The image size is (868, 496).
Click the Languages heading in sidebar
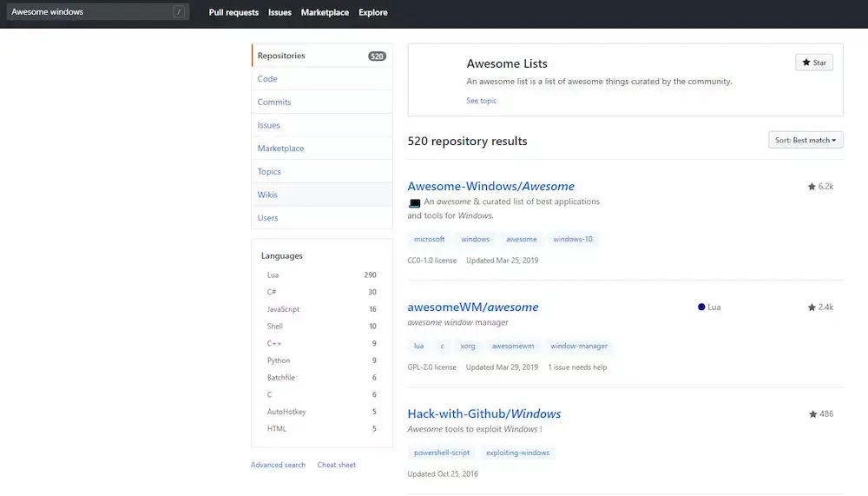click(282, 256)
